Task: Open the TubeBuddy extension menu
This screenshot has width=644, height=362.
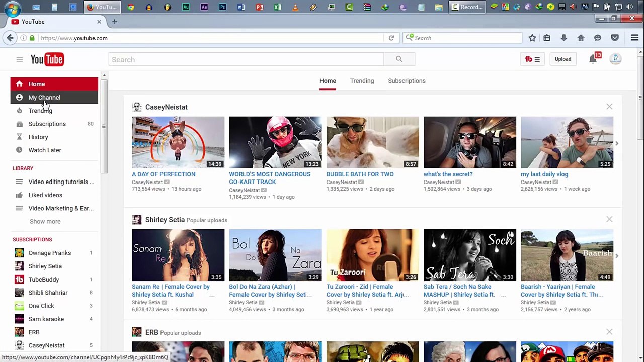Action: click(532, 59)
